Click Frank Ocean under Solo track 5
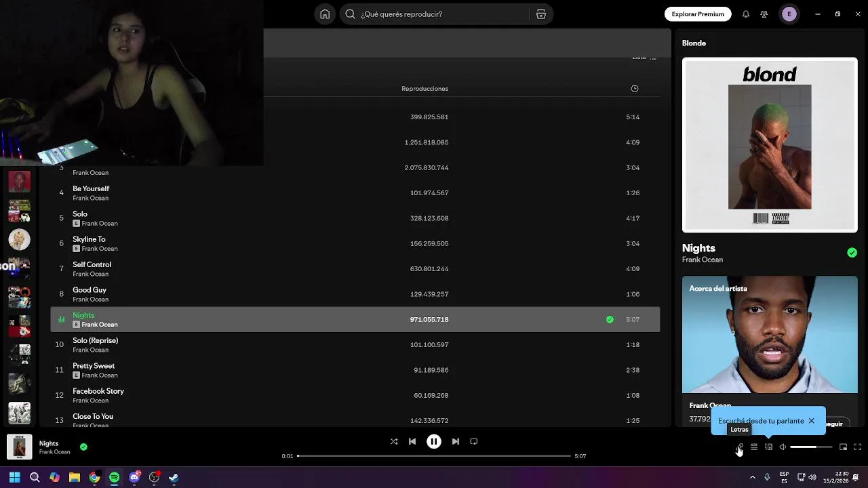The height and width of the screenshot is (488, 868). click(100, 224)
